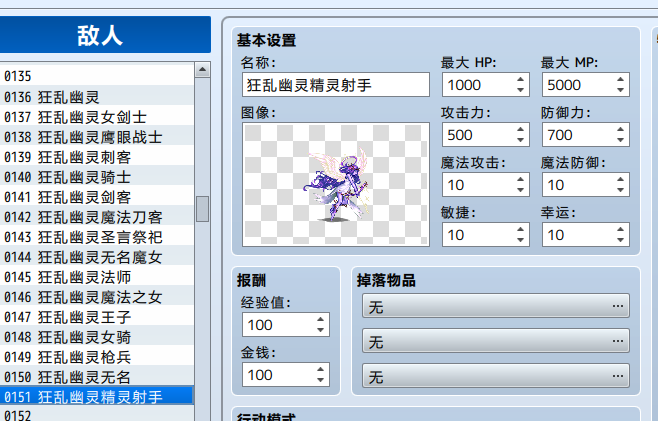The height and width of the screenshot is (421, 658).
Task: Increase the 攻击力 value with up arrow
Action: pyautogui.click(x=520, y=129)
